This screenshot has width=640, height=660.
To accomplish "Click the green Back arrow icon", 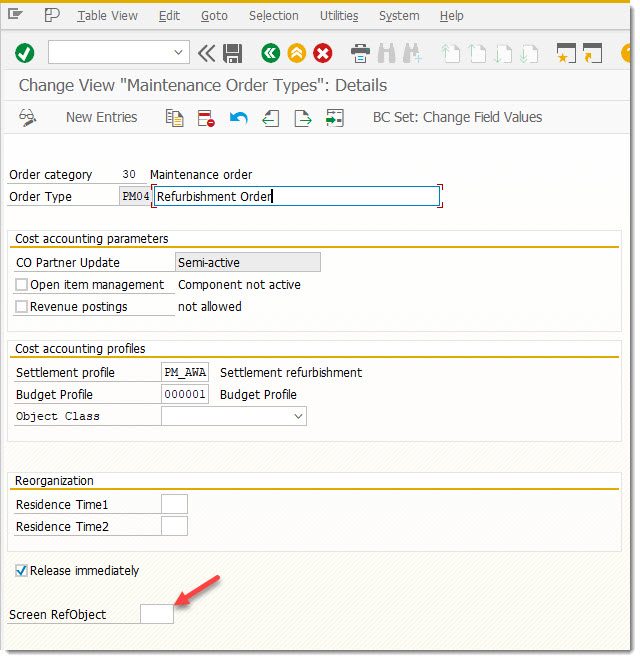I will (x=270, y=53).
